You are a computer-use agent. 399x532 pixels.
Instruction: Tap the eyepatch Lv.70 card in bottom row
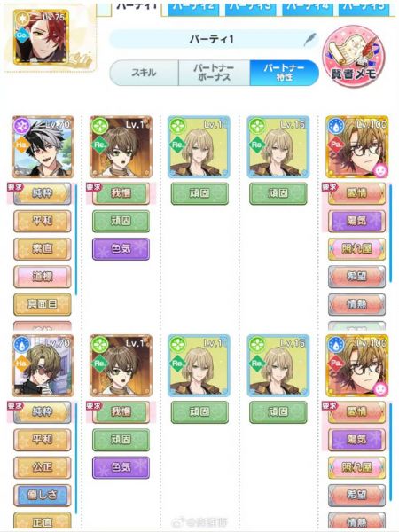[x=43, y=365]
